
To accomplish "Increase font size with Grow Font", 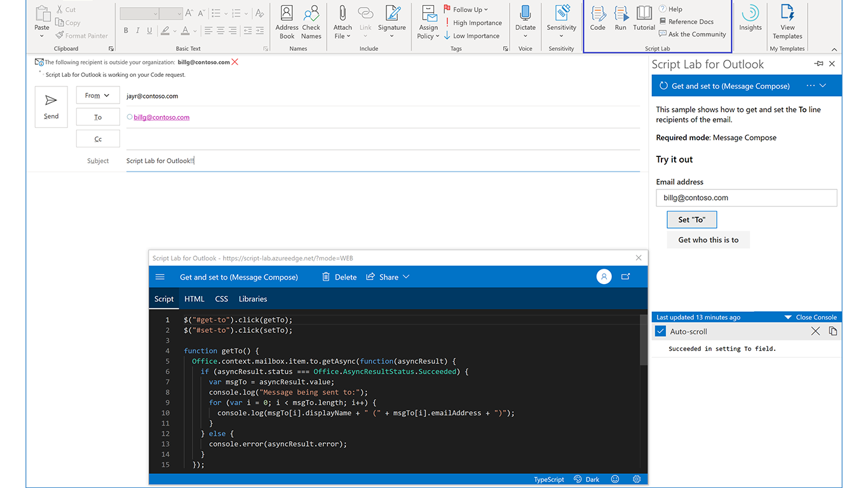I will 189,13.
